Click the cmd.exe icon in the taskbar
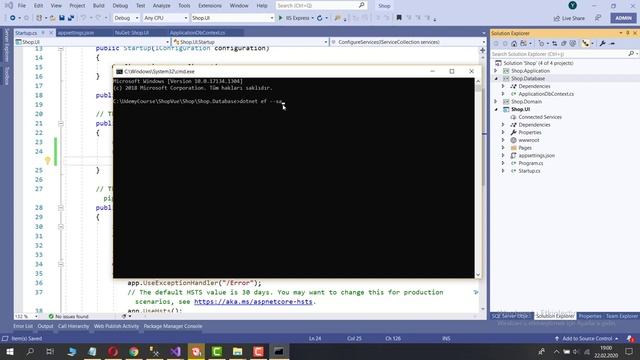This screenshot has height=360, width=640. click(x=279, y=351)
